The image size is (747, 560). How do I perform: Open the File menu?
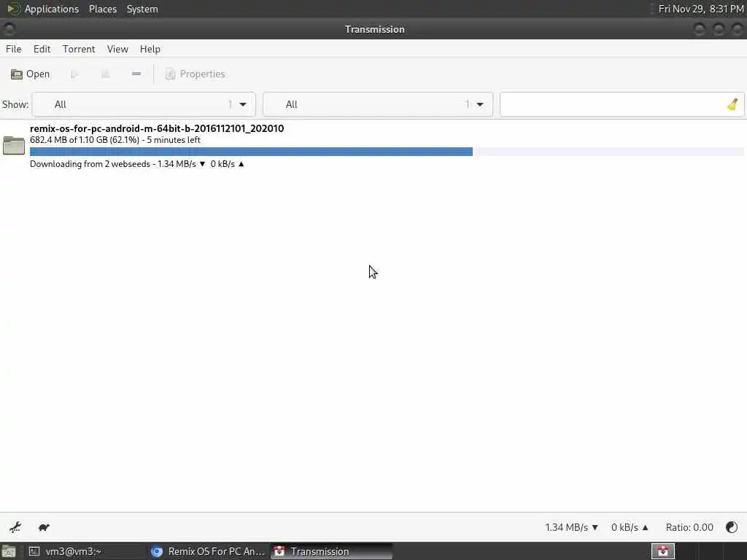(13, 49)
